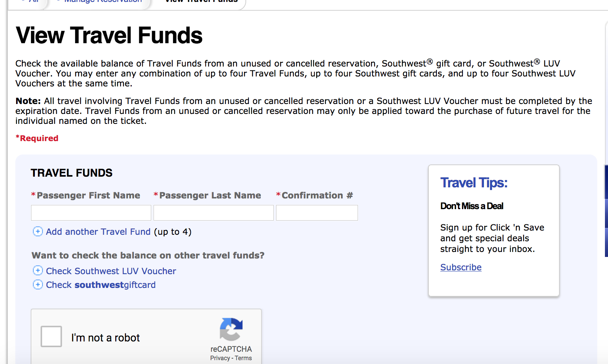Screen dimensions: 608x364
Task: Expand the Check Southwest LUV Voucher section
Action: (111, 271)
